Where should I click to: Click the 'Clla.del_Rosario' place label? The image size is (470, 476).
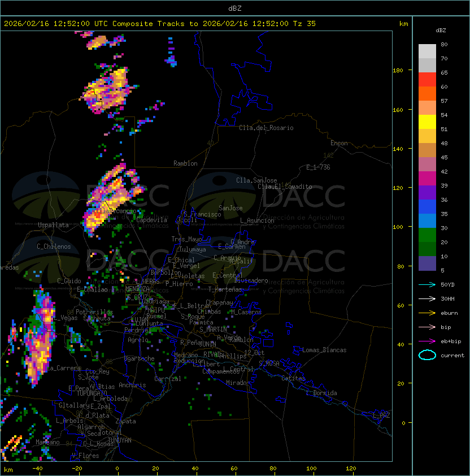tap(266, 128)
